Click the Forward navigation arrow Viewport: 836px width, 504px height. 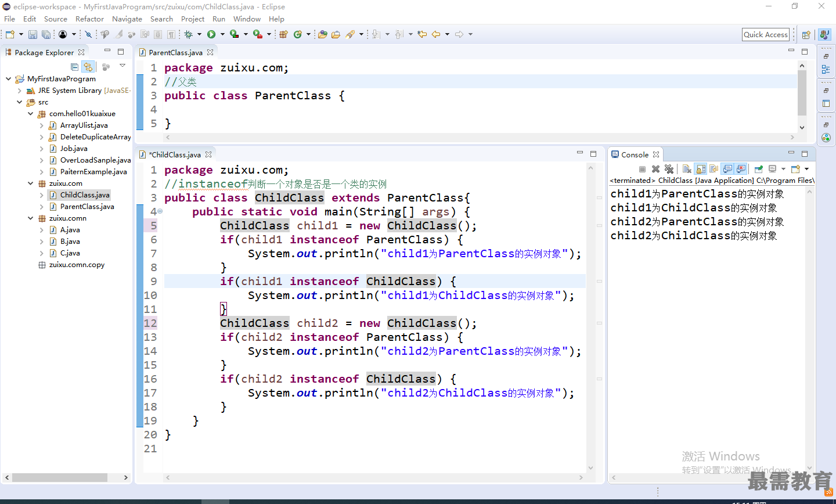coord(459,34)
